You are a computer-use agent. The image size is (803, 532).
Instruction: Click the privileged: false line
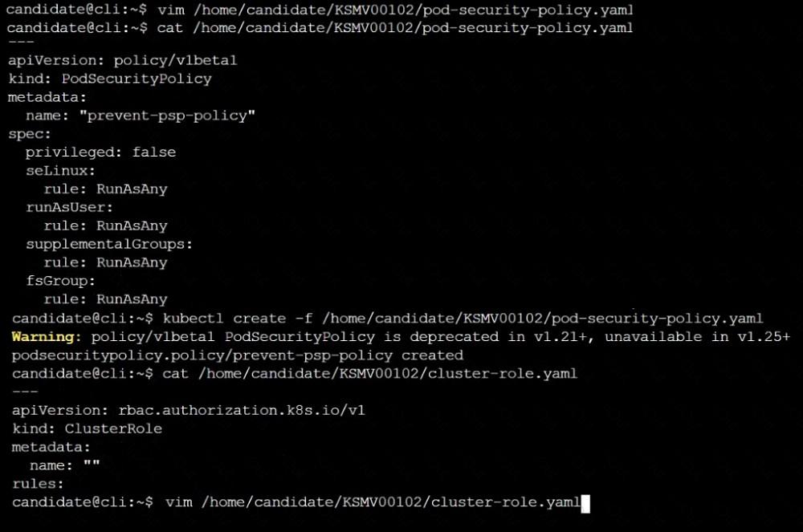(x=100, y=152)
